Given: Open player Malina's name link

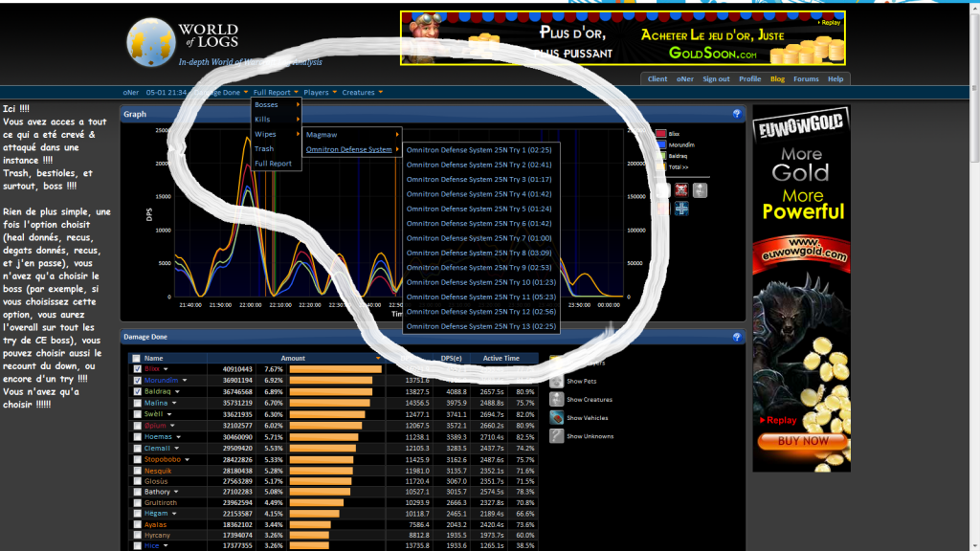Looking at the screenshot, I should tap(156, 403).
